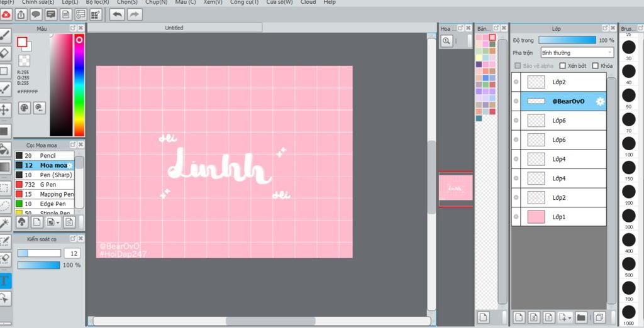Screen dimensions: 644x328
Task: Click the navigator preview thumbnail
Action: click(455, 189)
